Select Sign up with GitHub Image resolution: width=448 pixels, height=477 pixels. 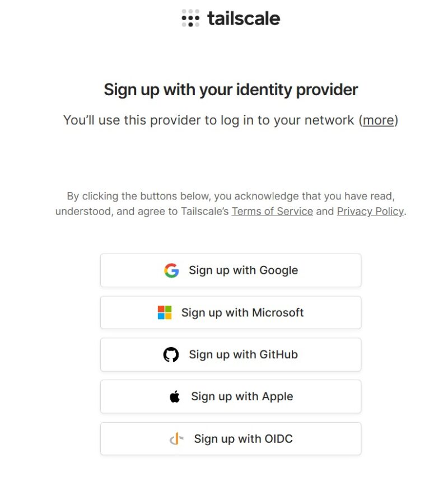(x=231, y=355)
